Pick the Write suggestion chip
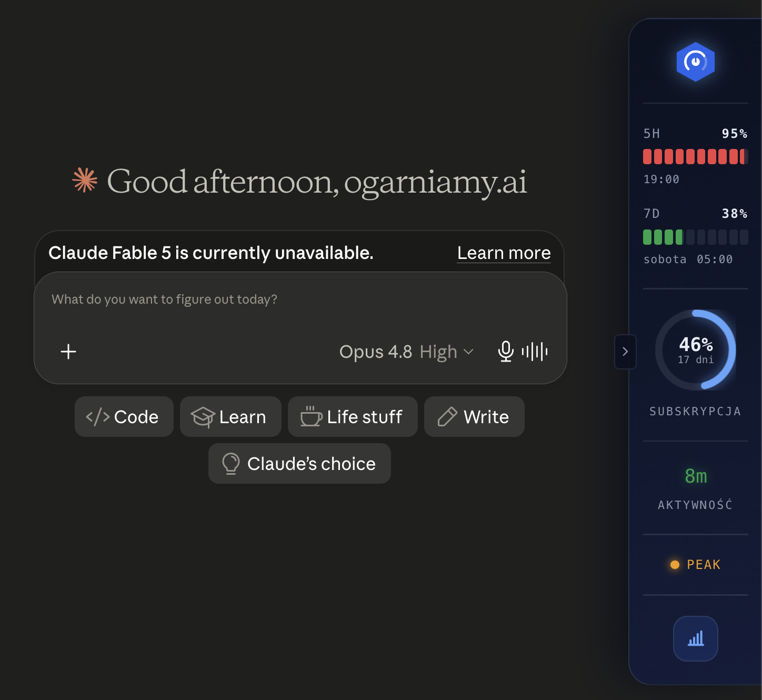The height and width of the screenshot is (700, 762). tap(474, 417)
